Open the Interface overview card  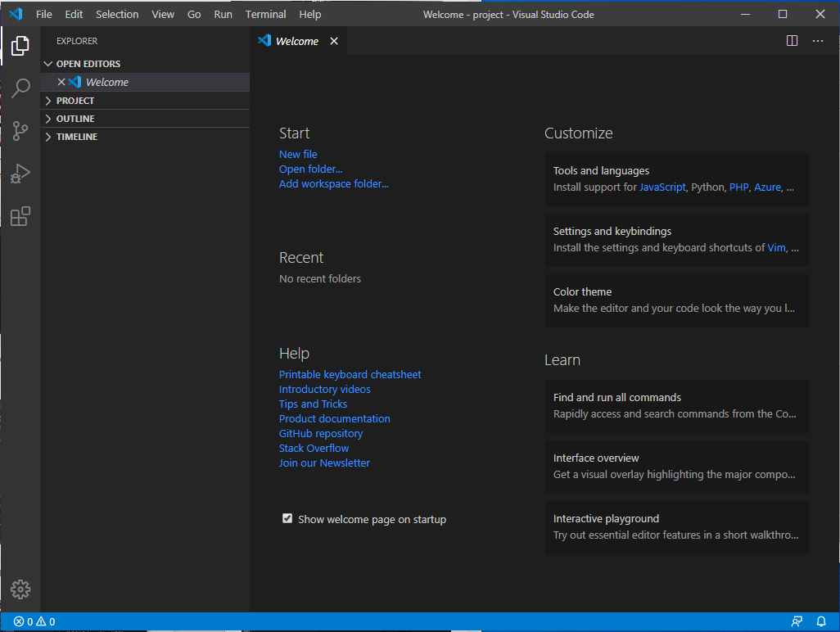(x=676, y=467)
